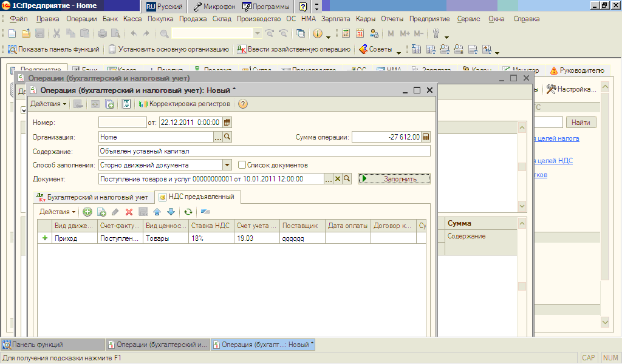The image size is (622, 364).
Task: Open the calculator for Сумма операции
Action: point(426,137)
